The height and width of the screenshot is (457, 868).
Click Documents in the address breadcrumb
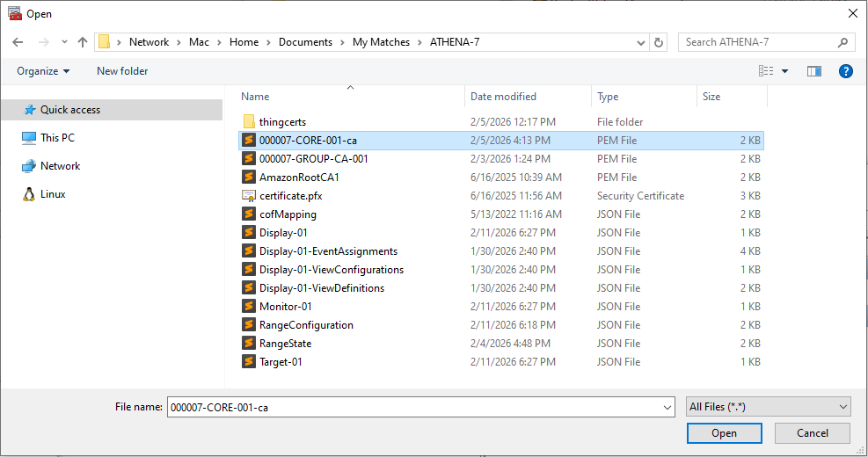[305, 42]
